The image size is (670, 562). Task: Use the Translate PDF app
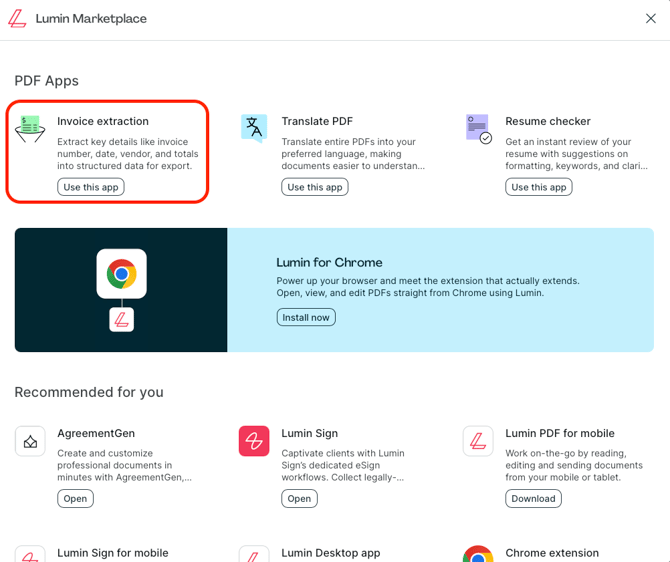pos(314,187)
